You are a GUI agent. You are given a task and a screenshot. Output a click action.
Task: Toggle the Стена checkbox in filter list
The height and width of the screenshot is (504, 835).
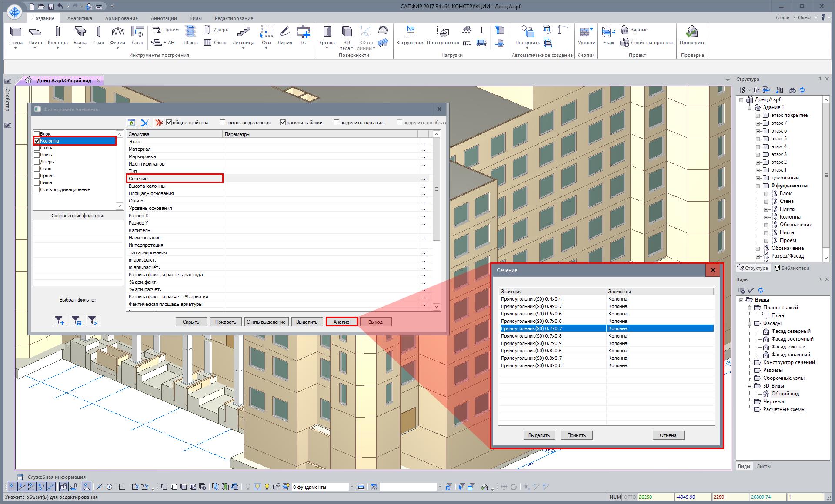click(x=37, y=148)
